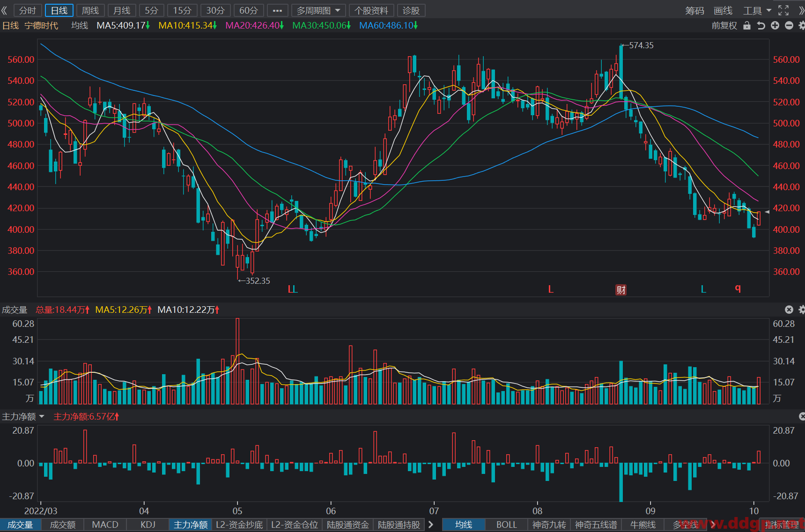Screen dimensions: 805x532
Task: Toggle the unlock padlock icon beside 前复权
Action: [747, 25]
